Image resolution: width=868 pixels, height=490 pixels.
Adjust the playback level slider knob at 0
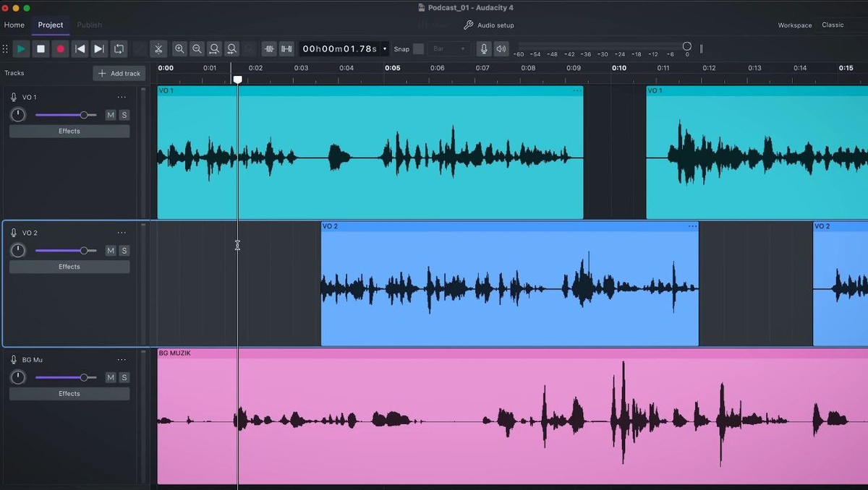click(x=687, y=46)
